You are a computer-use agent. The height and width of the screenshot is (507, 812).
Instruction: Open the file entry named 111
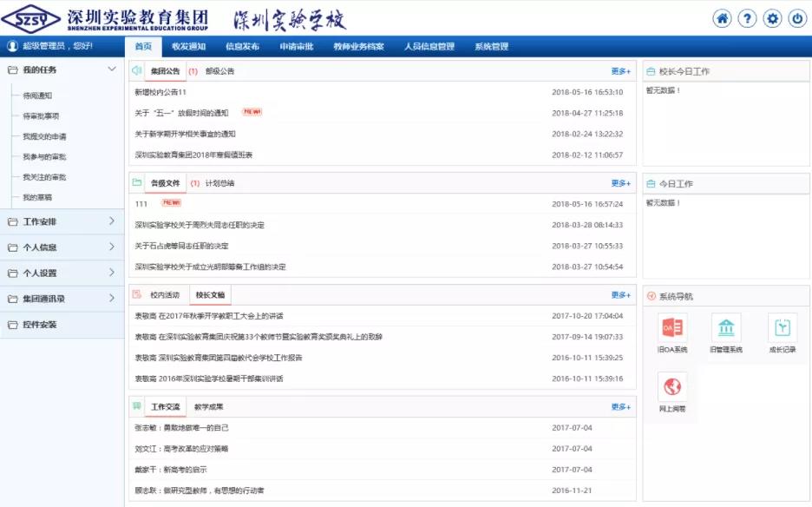coord(141,204)
